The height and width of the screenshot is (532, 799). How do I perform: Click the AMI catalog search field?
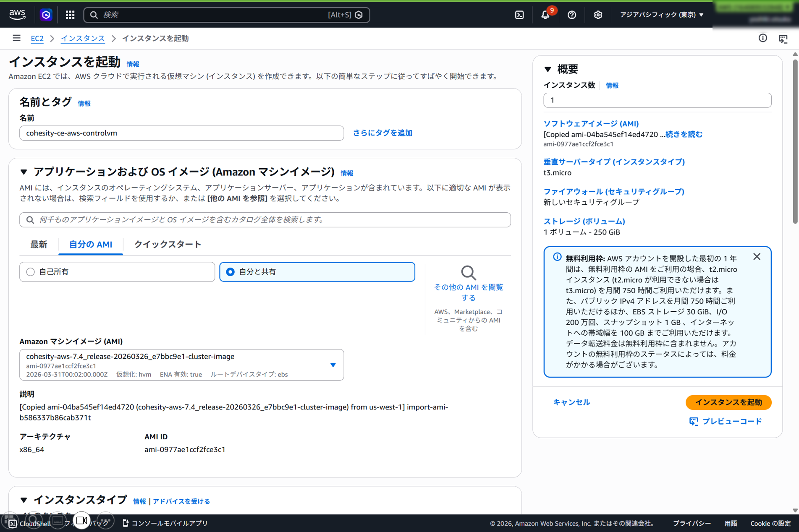[265, 220]
